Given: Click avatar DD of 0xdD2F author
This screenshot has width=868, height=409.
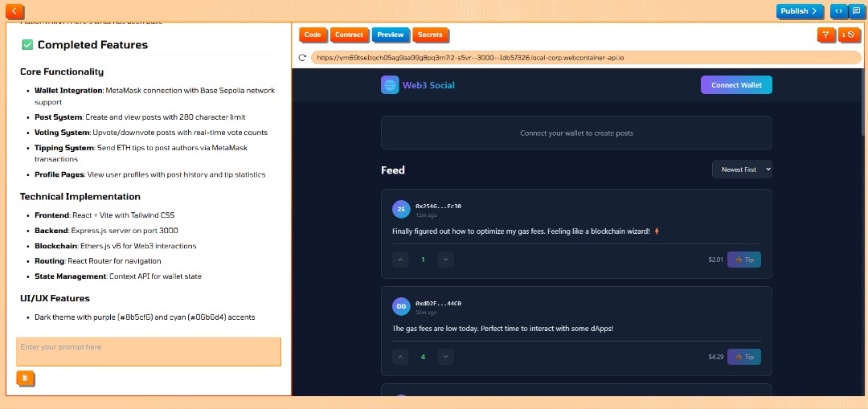Looking at the screenshot, I should [401, 306].
